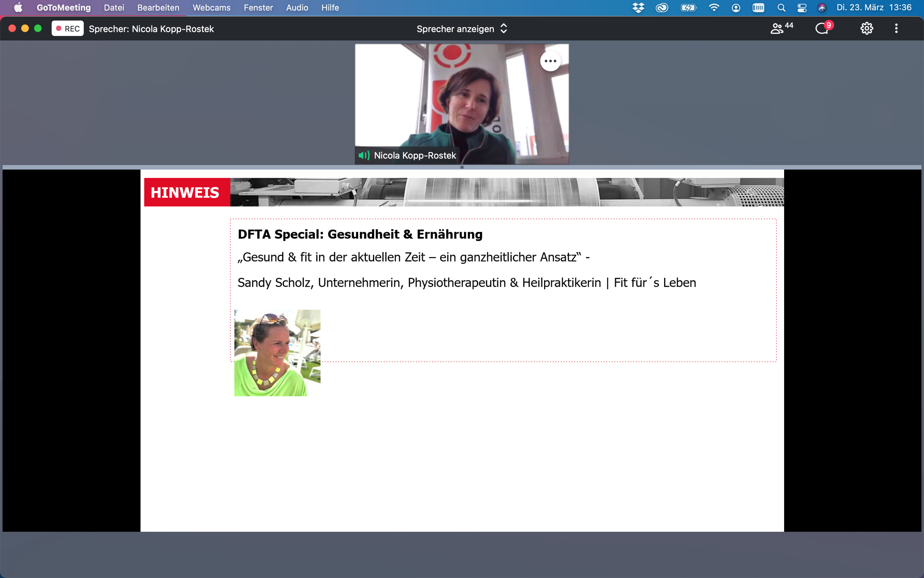
Task: Minimize the window with the yellow button
Action: tap(25, 28)
